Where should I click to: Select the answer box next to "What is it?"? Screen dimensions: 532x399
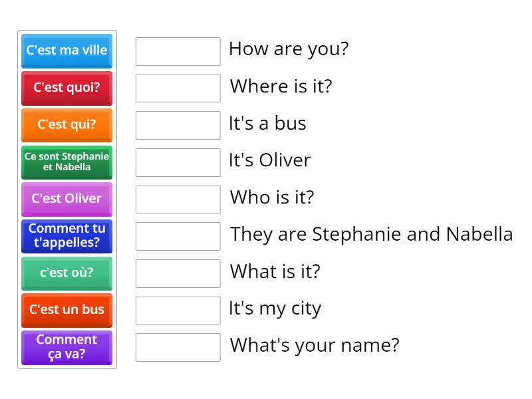[178, 273]
